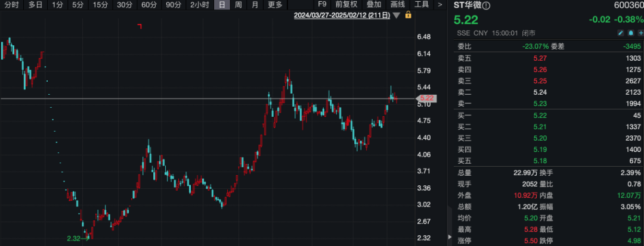Click the stock code 600360

[x=629, y=6]
